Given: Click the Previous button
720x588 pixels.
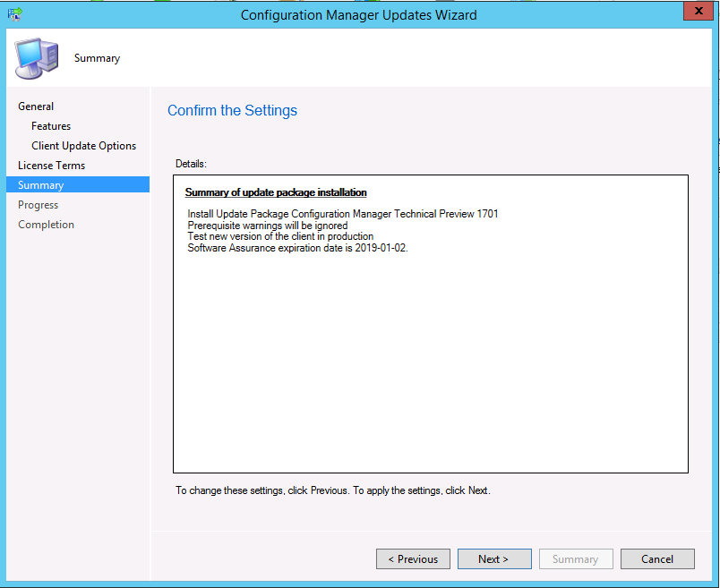Looking at the screenshot, I should tap(413, 559).
